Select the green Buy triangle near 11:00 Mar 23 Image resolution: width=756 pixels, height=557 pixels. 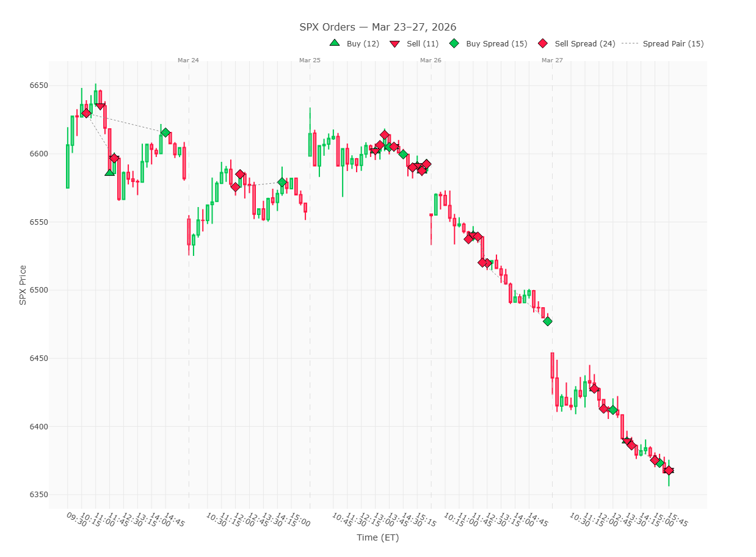(x=109, y=173)
